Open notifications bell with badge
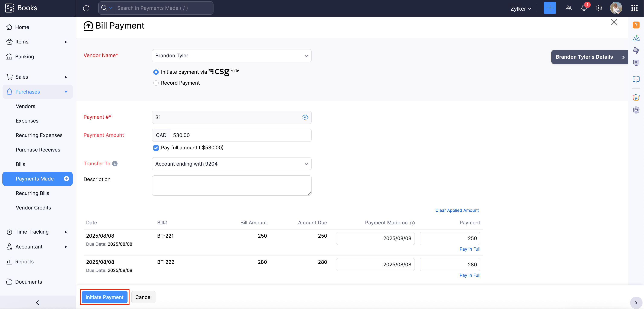This screenshot has width=644, height=309. click(x=584, y=8)
